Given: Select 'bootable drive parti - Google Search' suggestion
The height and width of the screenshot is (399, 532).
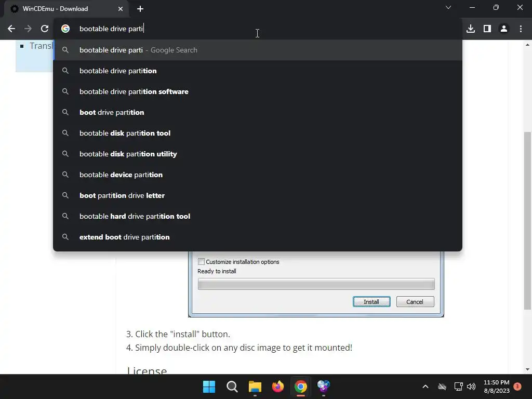Looking at the screenshot, I should [x=258, y=50].
